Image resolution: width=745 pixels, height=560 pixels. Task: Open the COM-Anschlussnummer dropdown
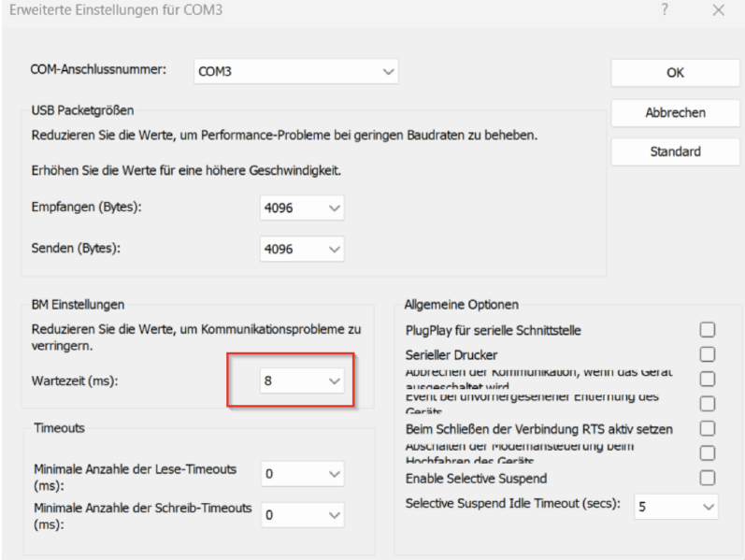295,72
